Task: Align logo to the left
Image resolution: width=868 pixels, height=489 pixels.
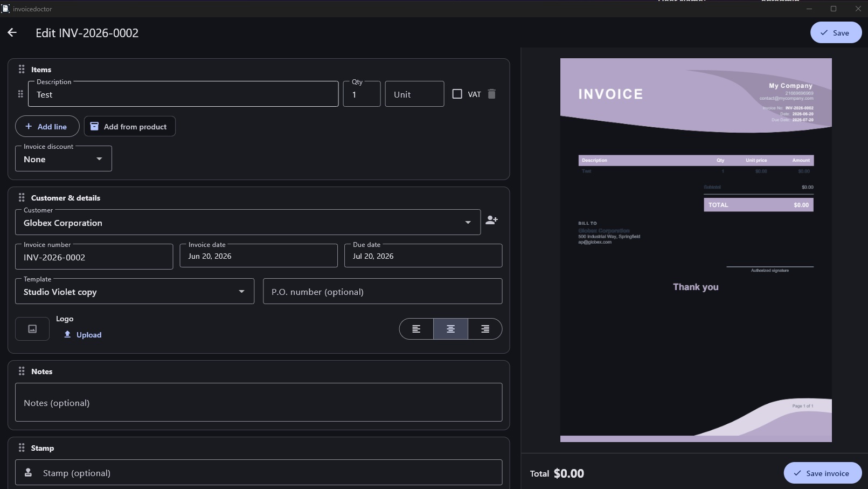Action: [x=416, y=329]
